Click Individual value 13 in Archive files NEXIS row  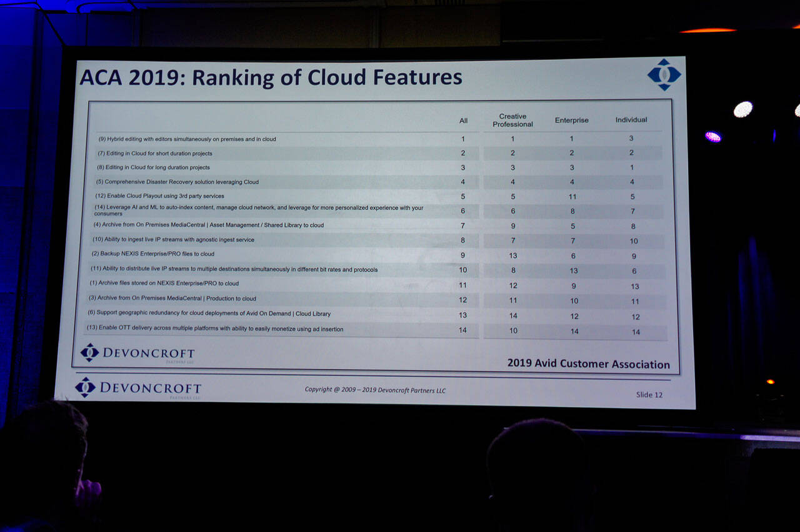tap(635, 287)
